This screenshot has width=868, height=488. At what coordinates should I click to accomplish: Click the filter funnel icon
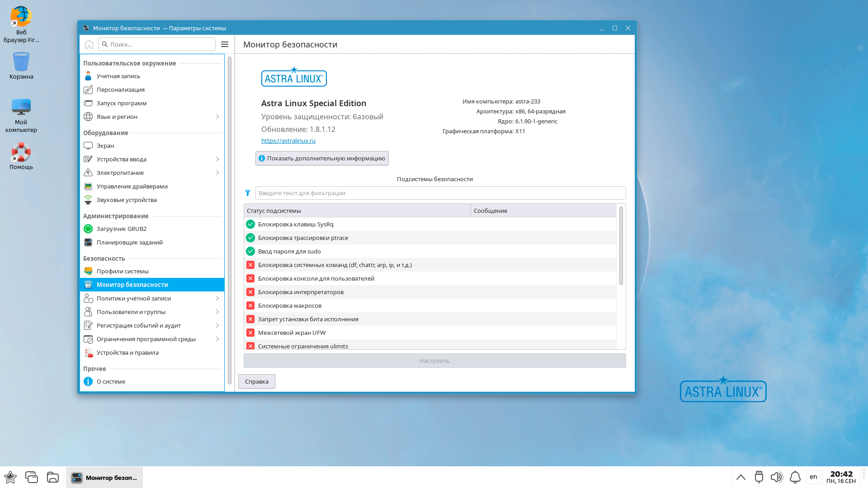pyautogui.click(x=248, y=193)
